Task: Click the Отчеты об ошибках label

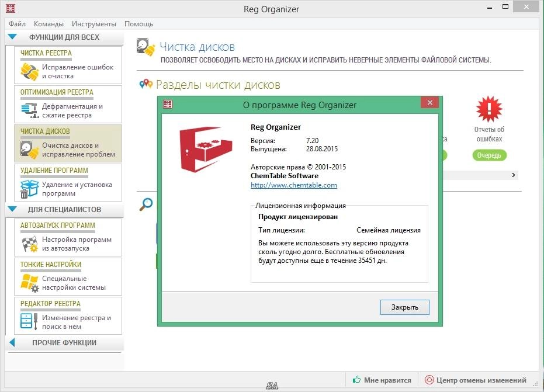Action: 489,134
